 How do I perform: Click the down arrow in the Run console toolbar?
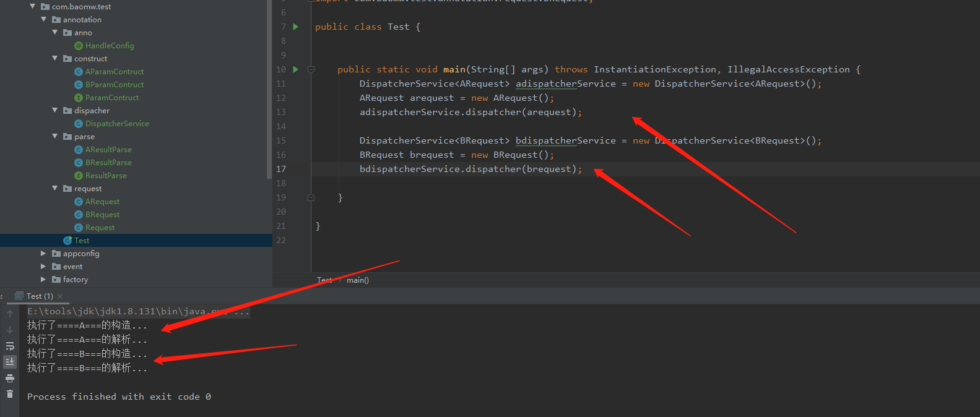tap(10, 330)
